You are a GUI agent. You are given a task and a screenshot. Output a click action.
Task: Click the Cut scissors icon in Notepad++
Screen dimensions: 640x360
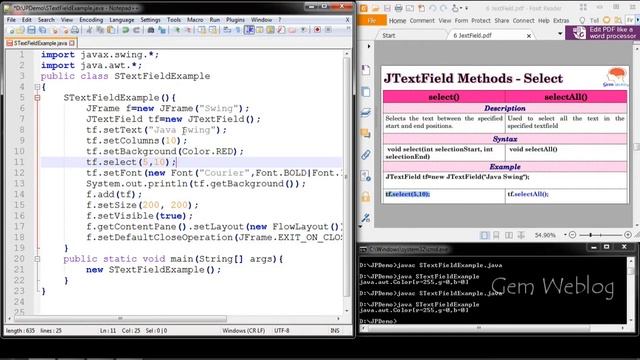[x=89, y=30]
